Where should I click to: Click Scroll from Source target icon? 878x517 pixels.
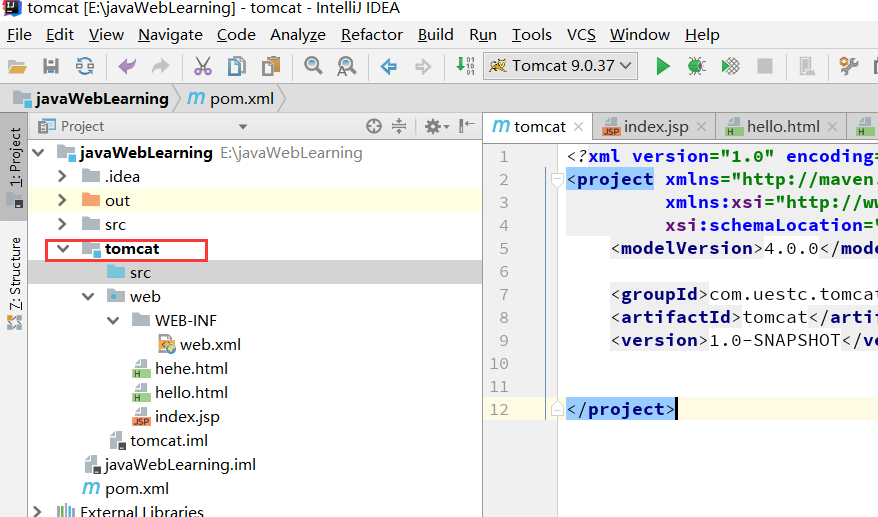pyautogui.click(x=373, y=127)
